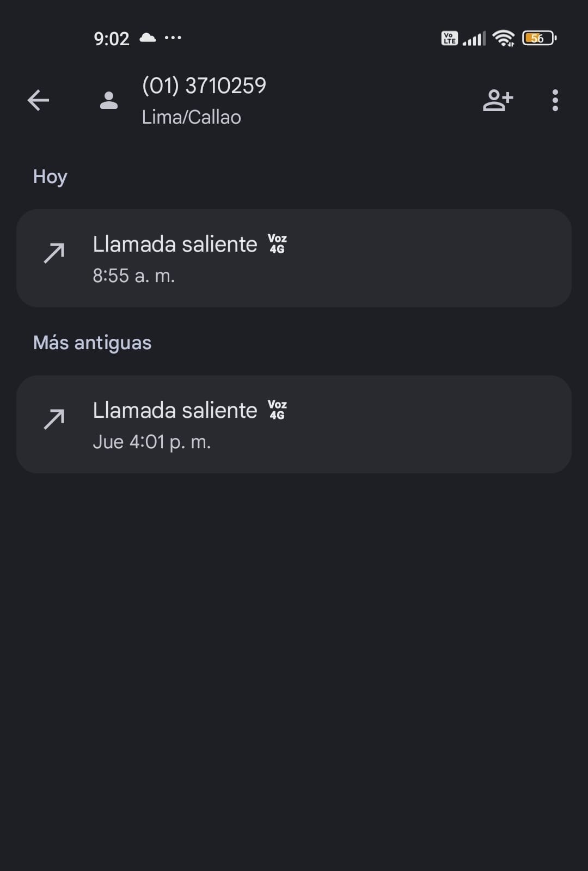This screenshot has height=871, width=588.
Task: Tap the Más antiguas section header
Action: (x=92, y=343)
